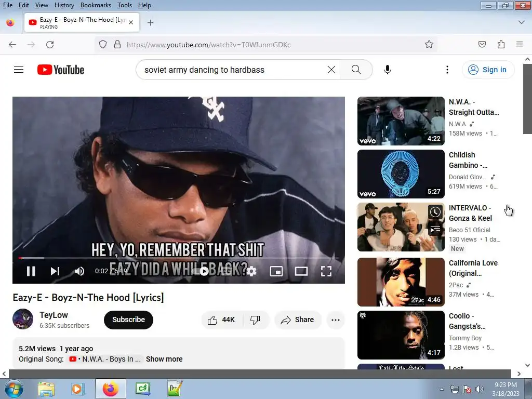
Task: Open N.W.A. Straight Outta video thumbnail
Action: pos(401,121)
